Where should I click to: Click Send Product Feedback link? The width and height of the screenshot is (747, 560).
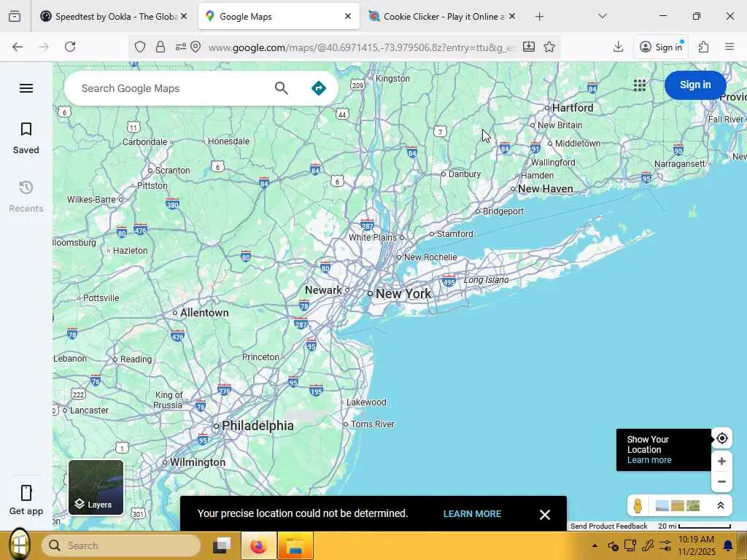point(608,526)
